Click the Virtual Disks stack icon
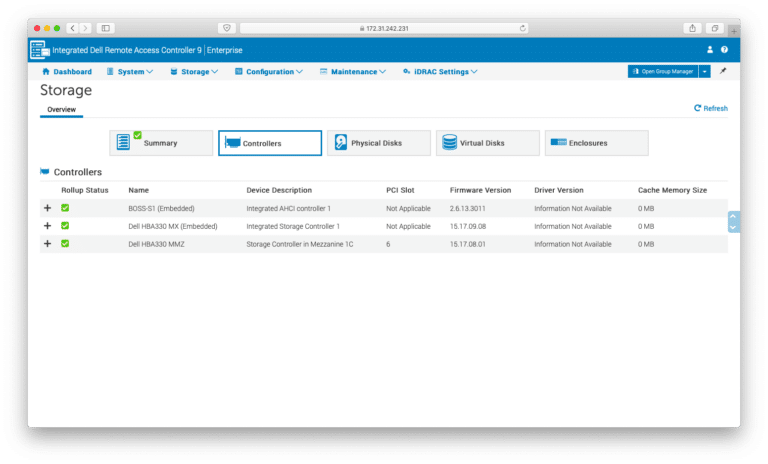 (449, 142)
